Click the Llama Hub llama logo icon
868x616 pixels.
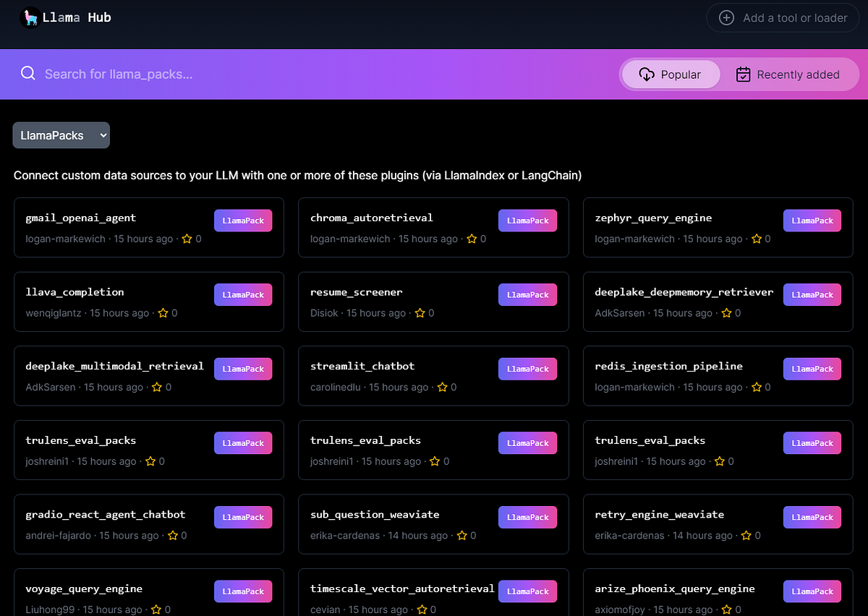click(29, 17)
